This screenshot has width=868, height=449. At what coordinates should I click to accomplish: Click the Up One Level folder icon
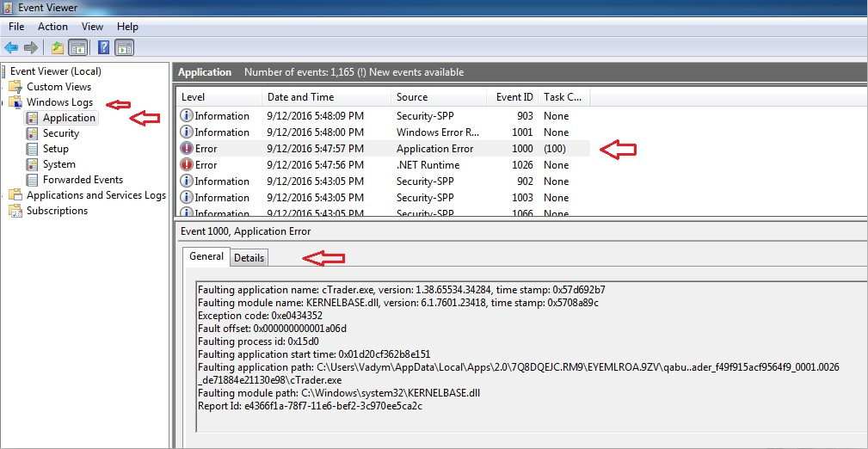click(x=57, y=47)
